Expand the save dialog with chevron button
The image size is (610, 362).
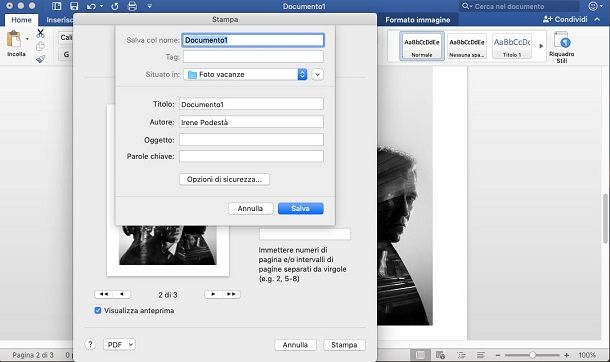pyautogui.click(x=317, y=74)
